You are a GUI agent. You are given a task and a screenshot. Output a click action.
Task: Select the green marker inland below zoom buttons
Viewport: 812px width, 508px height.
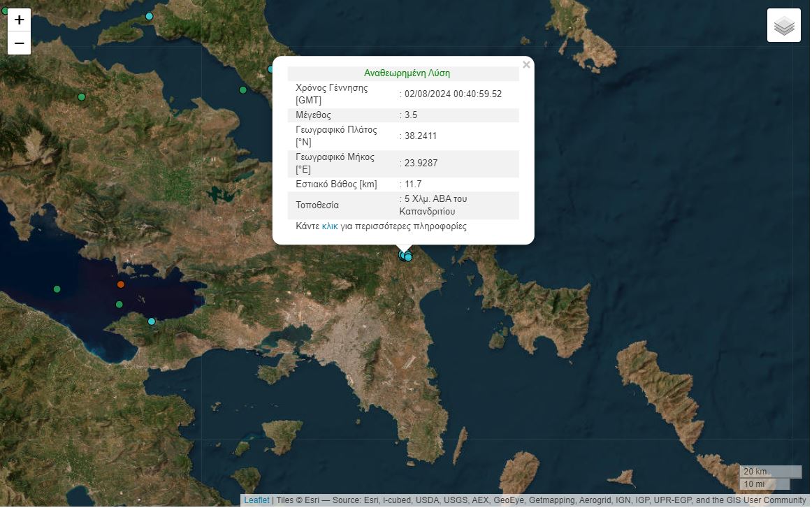pos(82,97)
